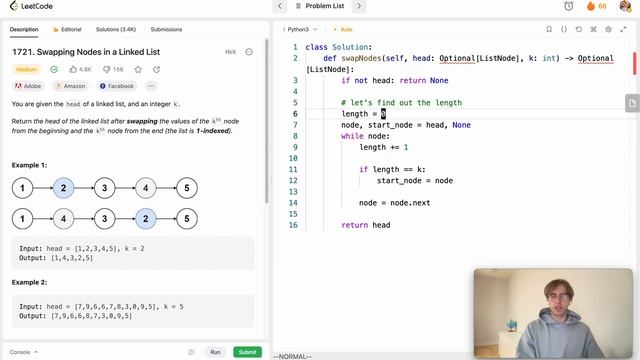
Task: Click 'start_node = node' code line
Action: [x=415, y=180]
